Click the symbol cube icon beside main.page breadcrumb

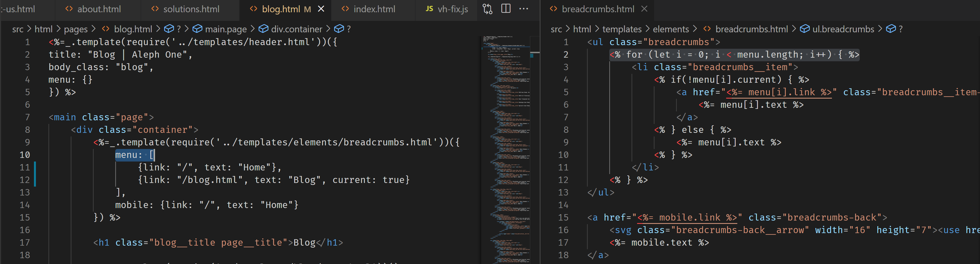pyautogui.click(x=198, y=28)
